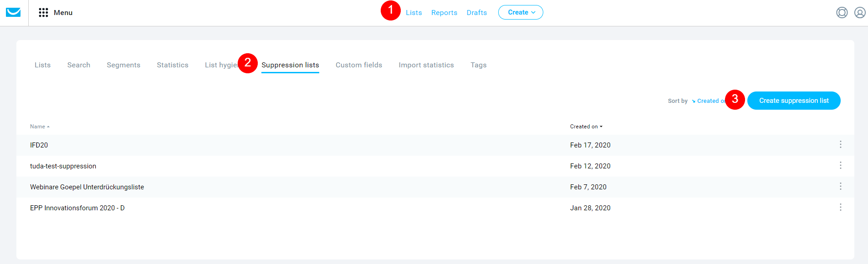
Task: Open the Sort by Created on dropdown
Action: pyautogui.click(x=709, y=101)
